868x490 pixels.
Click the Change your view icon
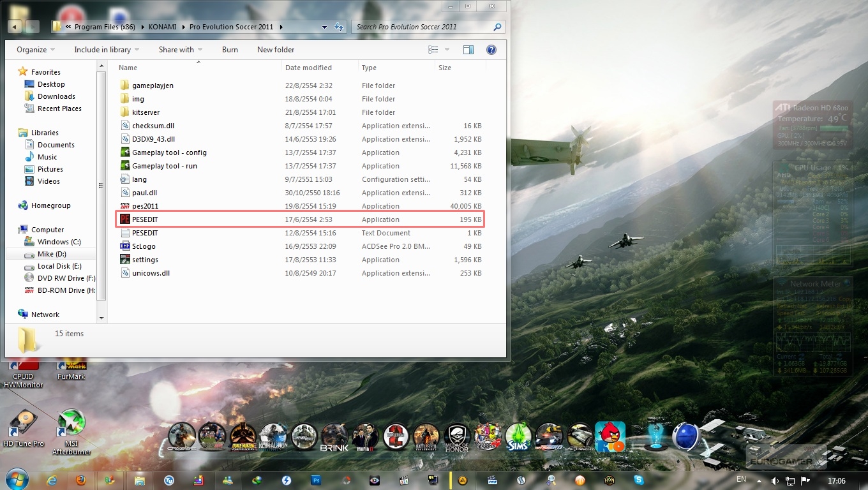pyautogui.click(x=433, y=50)
